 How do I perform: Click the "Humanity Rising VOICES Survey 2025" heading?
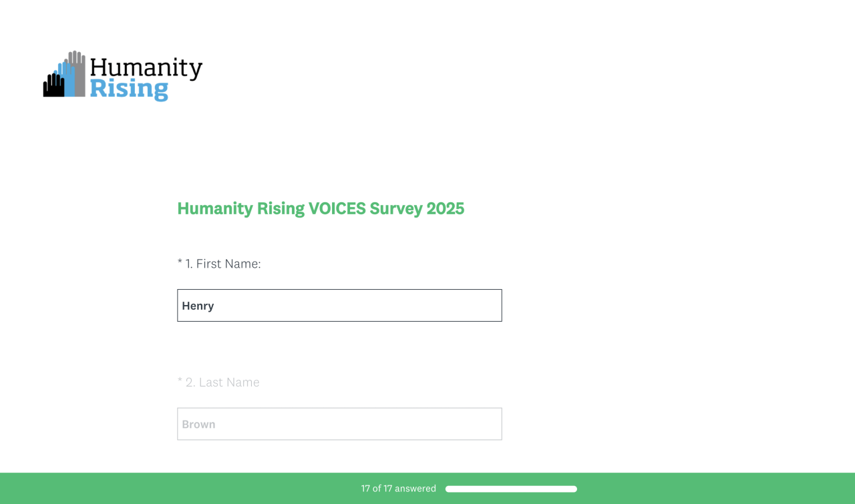coord(321,209)
